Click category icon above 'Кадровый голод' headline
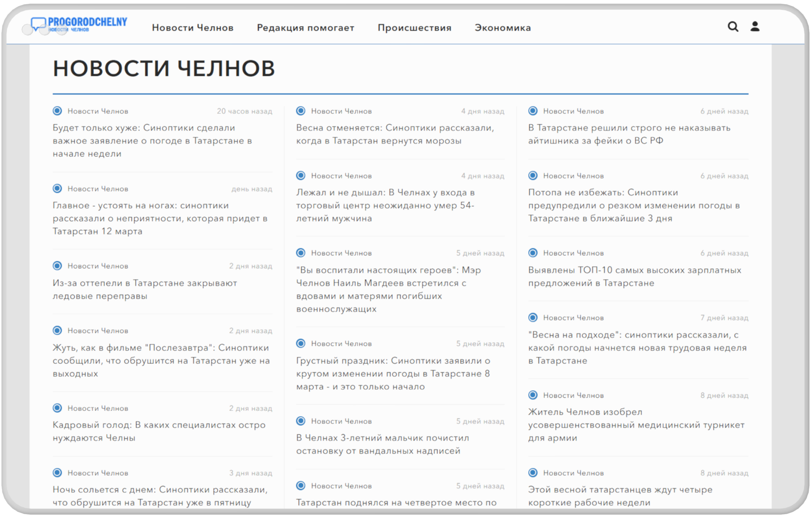Viewport: 812px width, 517px height. pyautogui.click(x=58, y=408)
